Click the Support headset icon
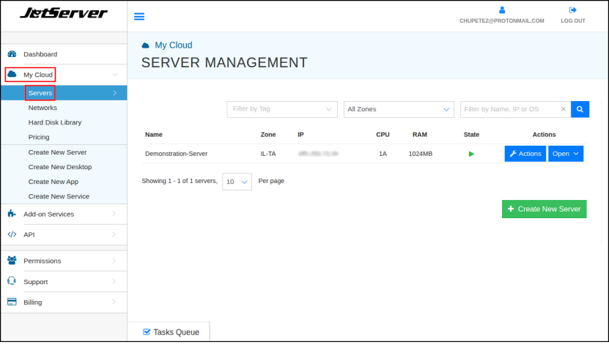The height and width of the screenshot is (364, 609). (12, 281)
